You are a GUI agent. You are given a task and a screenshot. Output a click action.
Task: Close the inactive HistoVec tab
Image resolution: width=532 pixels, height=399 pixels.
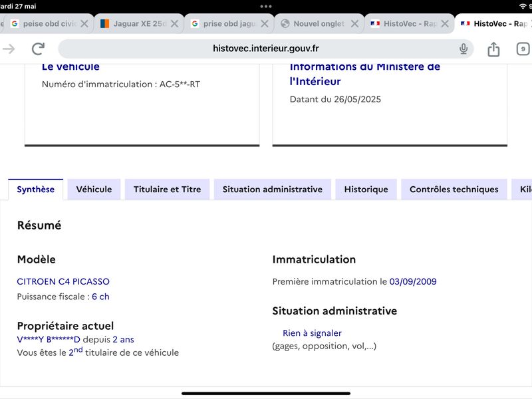[x=445, y=23]
